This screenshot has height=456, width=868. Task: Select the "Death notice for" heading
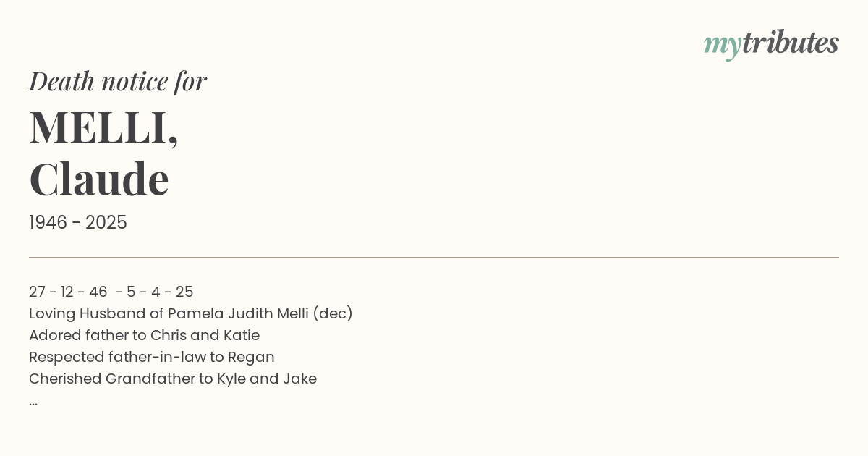pyautogui.click(x=118, y=82)
